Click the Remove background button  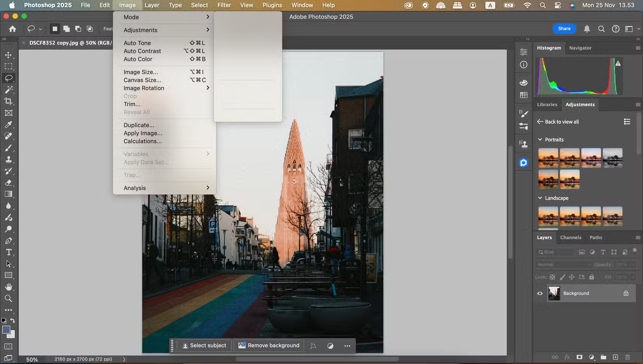point(269,345)
